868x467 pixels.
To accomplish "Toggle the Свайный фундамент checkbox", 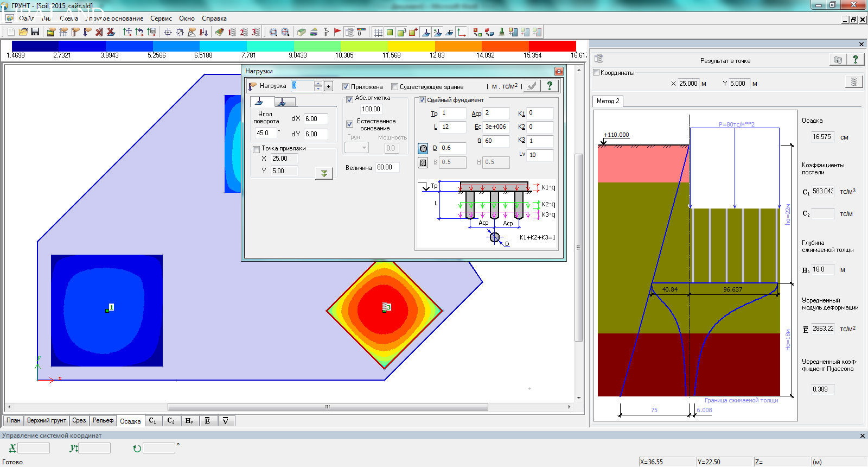I will [x=422, y=100].
